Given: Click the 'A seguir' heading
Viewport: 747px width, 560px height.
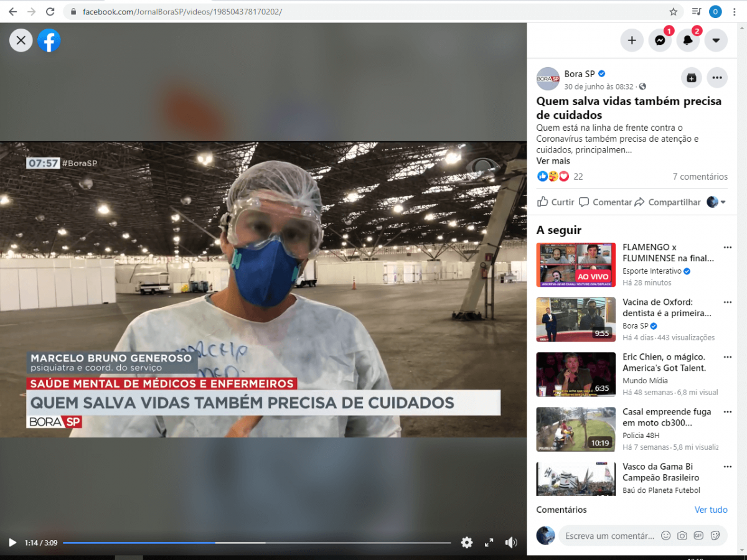Looking at the screenshot, I should (559, 231).
